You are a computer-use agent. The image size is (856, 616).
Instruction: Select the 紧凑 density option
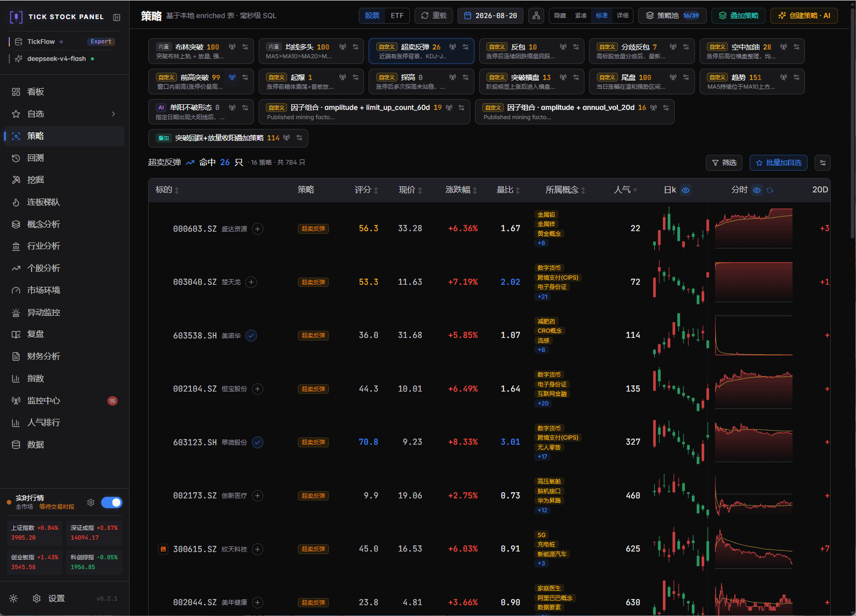(x=581, y=16)
